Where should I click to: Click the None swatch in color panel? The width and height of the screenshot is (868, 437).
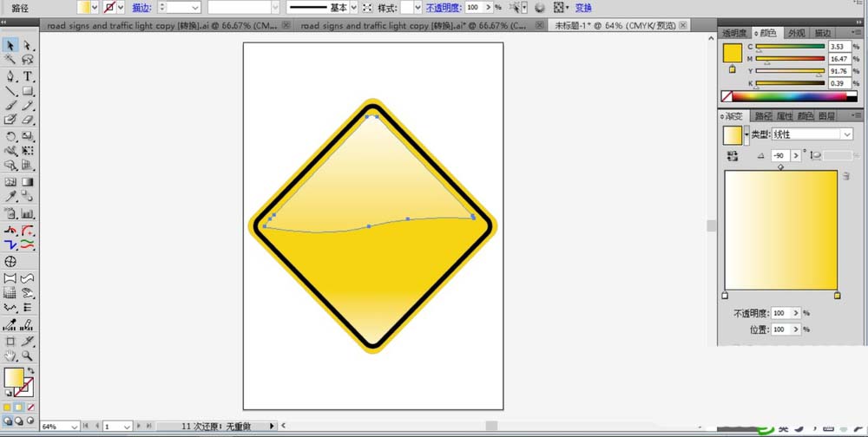(727, 96)
